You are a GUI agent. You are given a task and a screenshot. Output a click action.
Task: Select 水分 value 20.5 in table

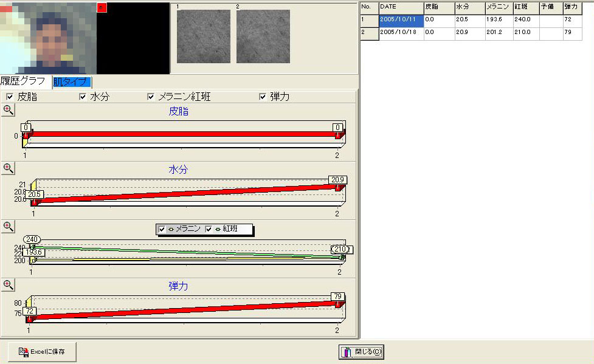(x=470, y=21)
